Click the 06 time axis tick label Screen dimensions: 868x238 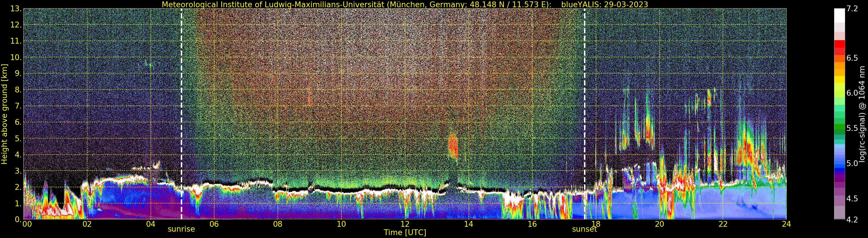[x=214, y=224]
